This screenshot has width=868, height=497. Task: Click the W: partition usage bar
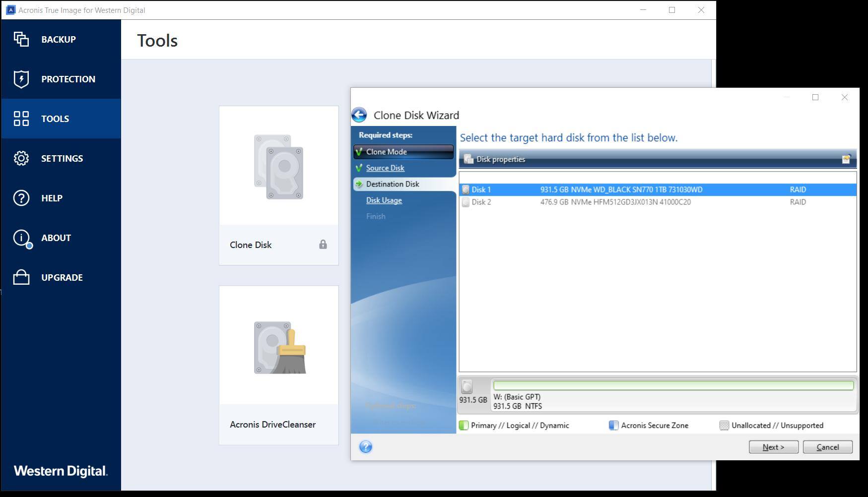pyautogui.click(x=673, y=385)
